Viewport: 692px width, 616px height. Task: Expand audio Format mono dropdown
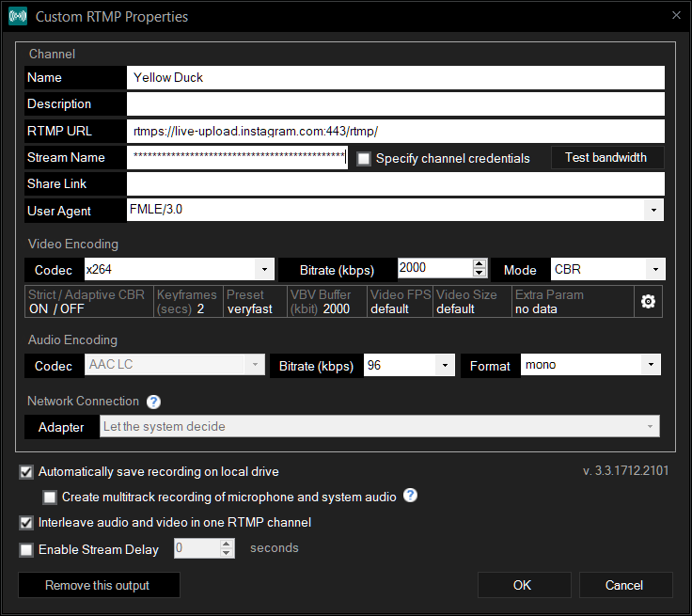651,365
